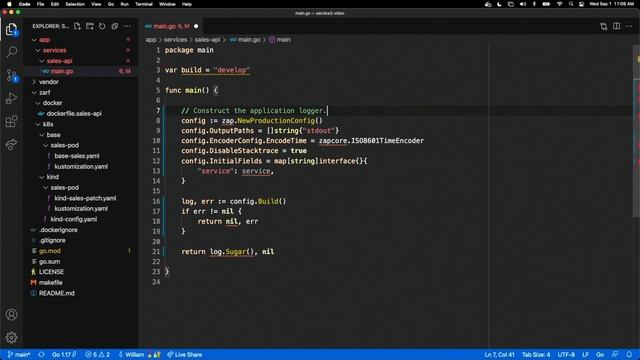Open editor more actions ellipsis

pos(629,26)
